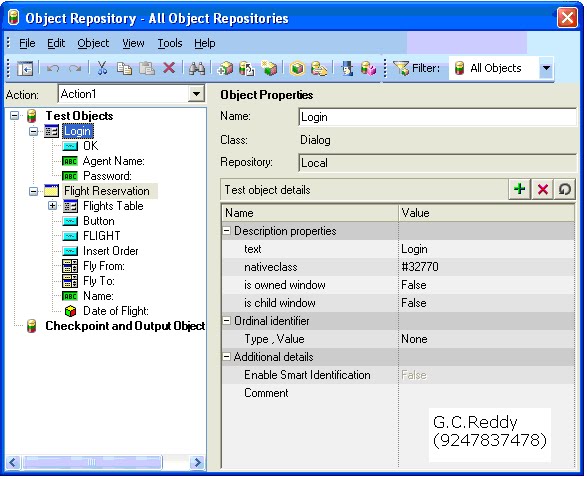587x479 pixels.
Task: Expand the Flights Table tree node
Action: [52, 206]
